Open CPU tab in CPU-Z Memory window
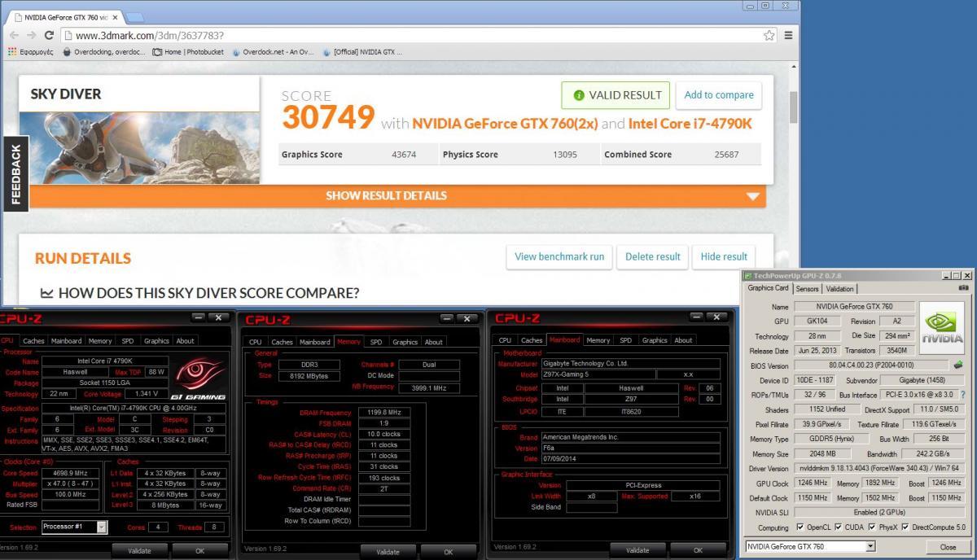This screenshot has width=977, height=560. pos(256,342)
